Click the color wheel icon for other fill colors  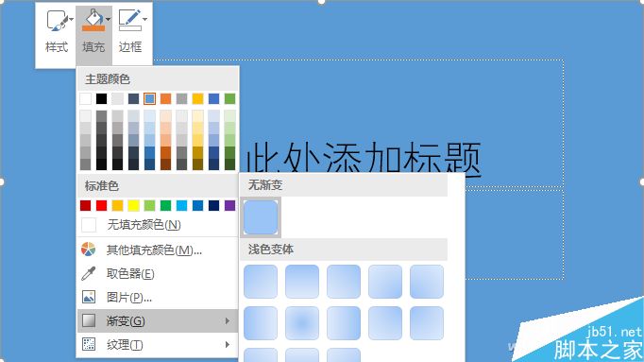[89, 249]
